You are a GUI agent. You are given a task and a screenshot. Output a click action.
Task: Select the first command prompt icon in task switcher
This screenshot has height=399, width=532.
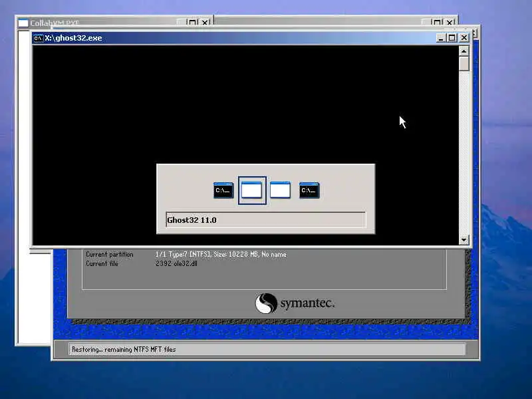coord(223,190)
